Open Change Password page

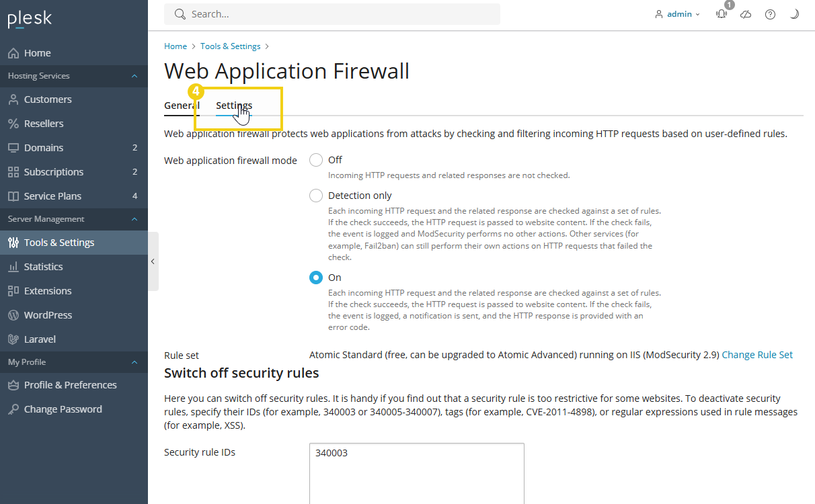tap(74, 409)
